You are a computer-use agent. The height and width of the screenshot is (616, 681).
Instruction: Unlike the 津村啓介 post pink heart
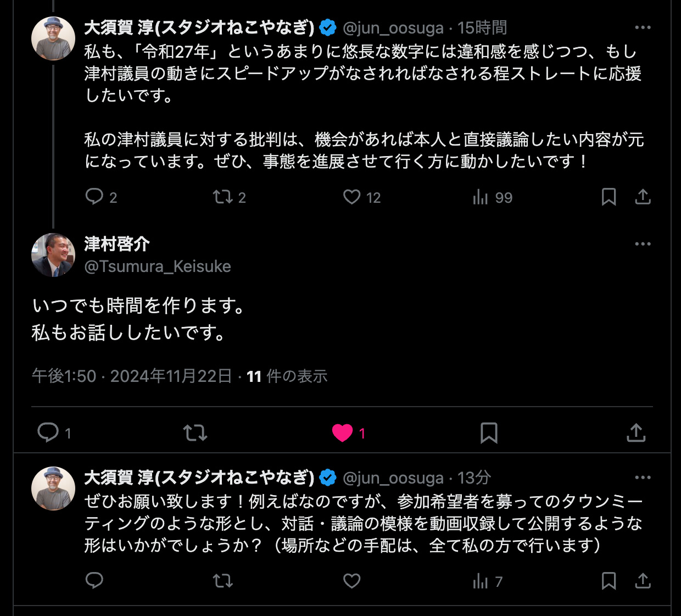click(342, 433)
